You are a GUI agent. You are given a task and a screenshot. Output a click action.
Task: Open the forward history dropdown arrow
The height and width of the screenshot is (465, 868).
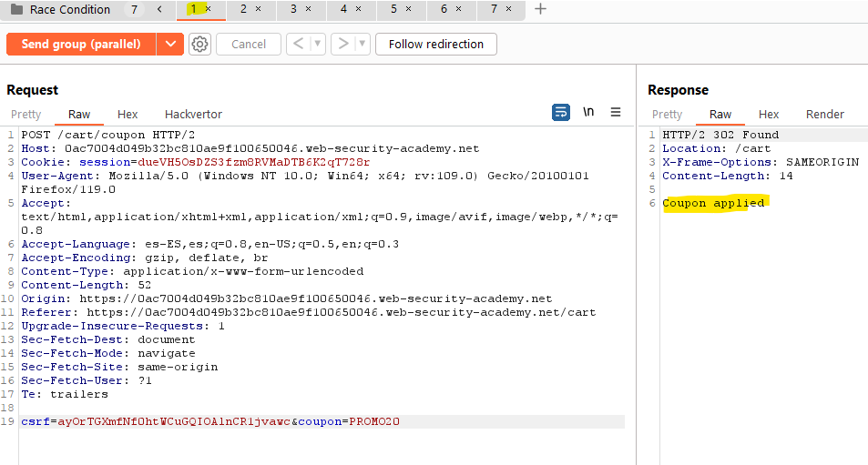pos(362,44)
